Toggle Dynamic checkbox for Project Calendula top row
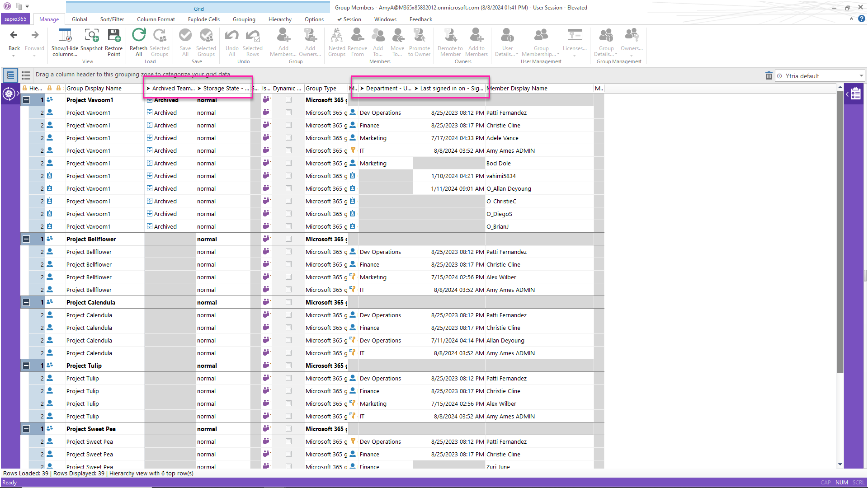 point(288,302)
